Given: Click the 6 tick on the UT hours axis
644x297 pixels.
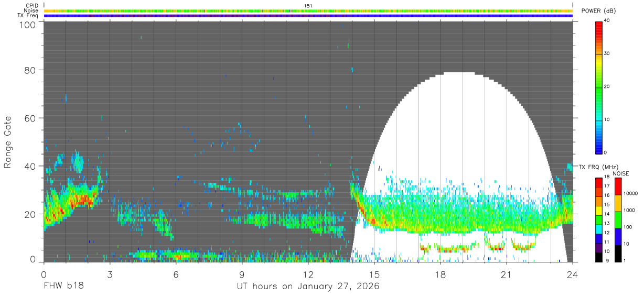Looking at the screenshot, I should pos(176,273).
